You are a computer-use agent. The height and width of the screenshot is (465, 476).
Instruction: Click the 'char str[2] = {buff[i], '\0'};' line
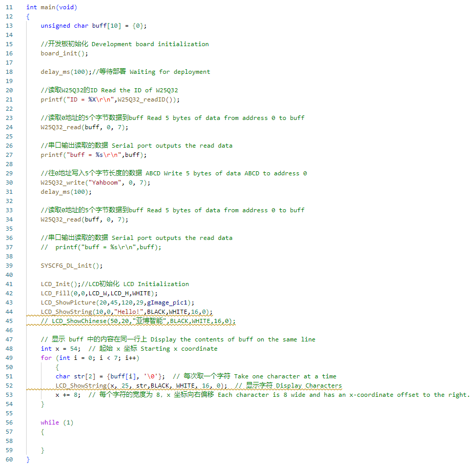pos(110,376)
